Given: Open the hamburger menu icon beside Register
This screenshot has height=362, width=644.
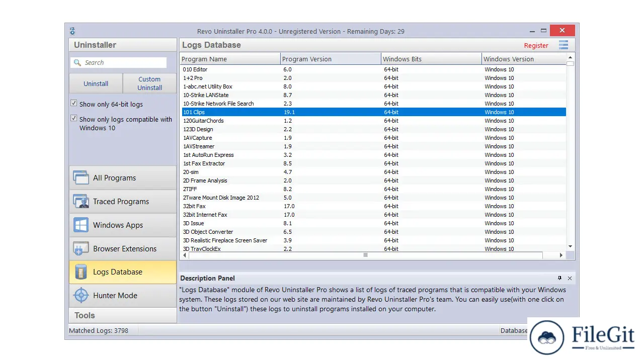Looking at the screenshot, I should pos(563,45).
